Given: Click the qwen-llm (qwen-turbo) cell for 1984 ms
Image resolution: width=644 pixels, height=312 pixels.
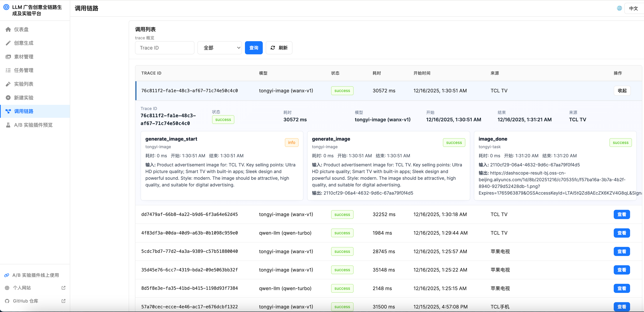Looking at the screenshot, I should (285, 233).
